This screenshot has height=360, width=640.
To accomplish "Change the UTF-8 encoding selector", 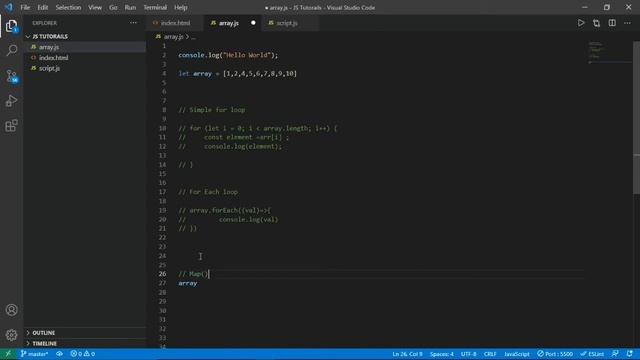I will point(469,354).
